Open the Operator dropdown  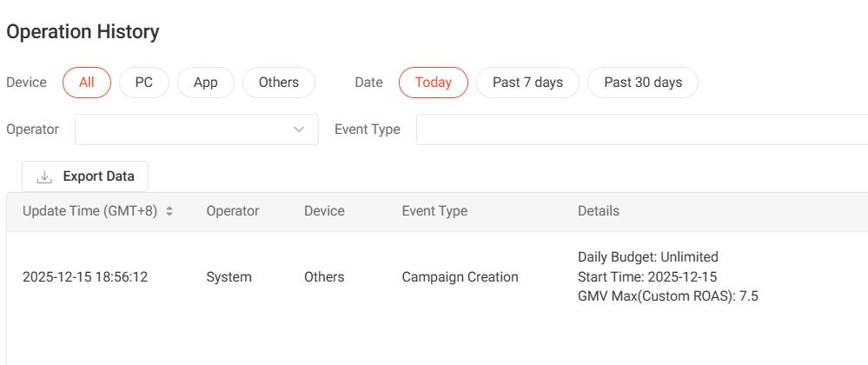pyautogui.click(x=196, y=129)
